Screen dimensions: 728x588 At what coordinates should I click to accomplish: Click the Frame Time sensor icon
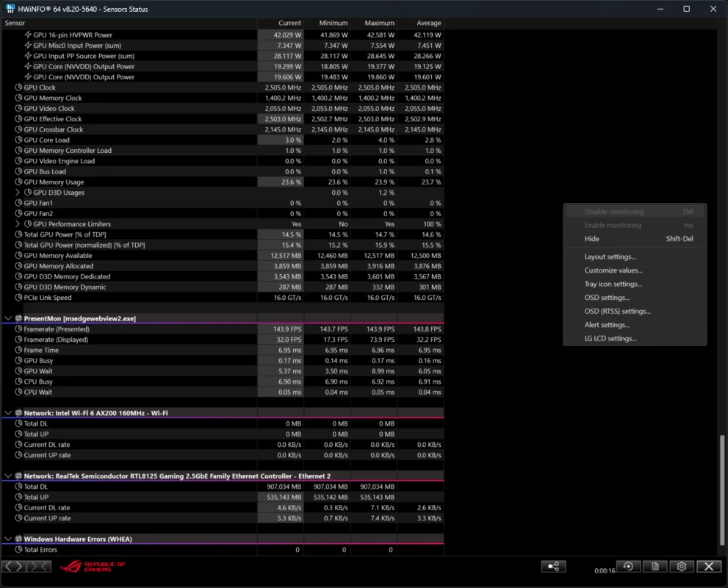coord(18,350)
